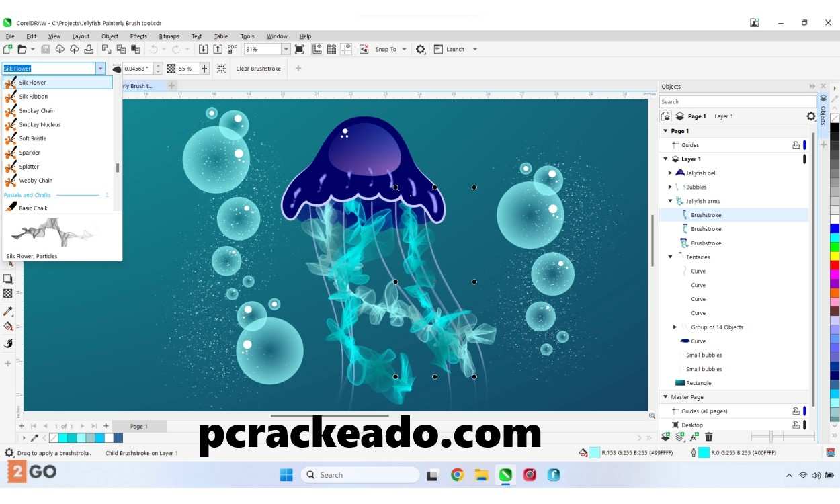
Task: Choose Smokey Chain from the brush list
Action: point(37,111)
